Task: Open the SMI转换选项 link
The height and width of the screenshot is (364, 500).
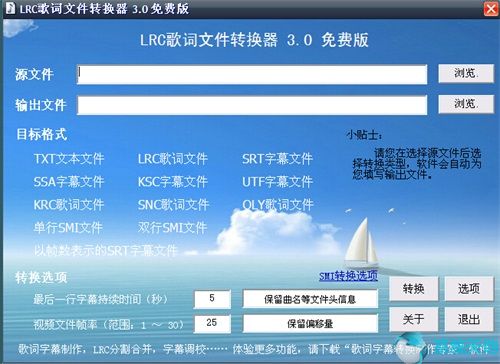Action: pyautogui.click(x=348, y=276)
